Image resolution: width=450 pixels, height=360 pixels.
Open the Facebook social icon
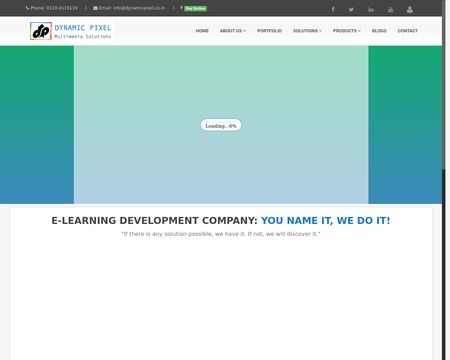333,10
